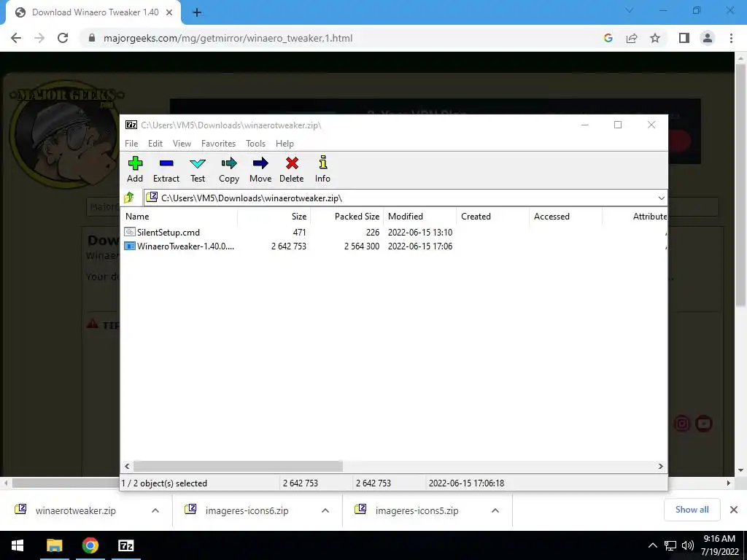Screen dimensions: 747x560
Task: Click the 7-Zip horizontal scrollbar thumb
Action: [238, 466]
